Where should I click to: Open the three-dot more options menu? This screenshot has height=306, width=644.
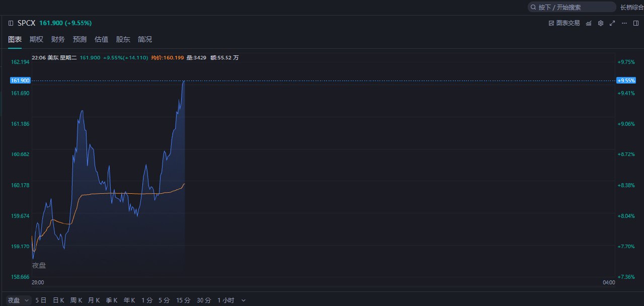tap(624, 23)
